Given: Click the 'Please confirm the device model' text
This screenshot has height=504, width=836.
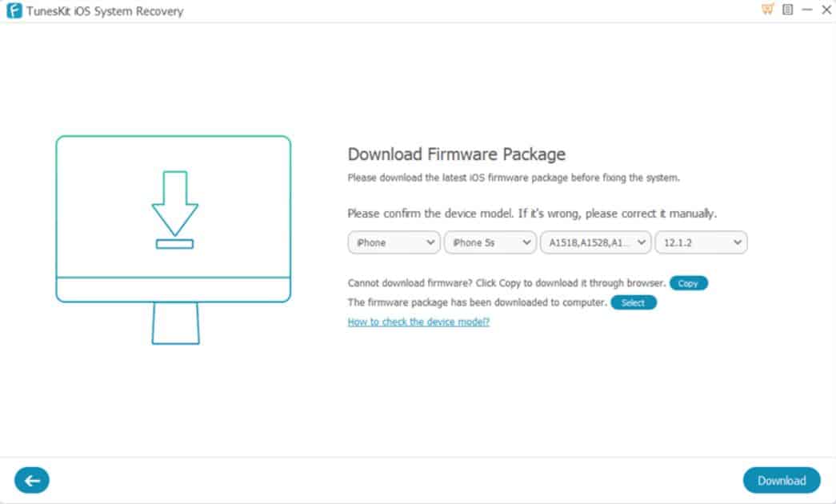Looking at the screenshot, I should [x=531, y=214].
